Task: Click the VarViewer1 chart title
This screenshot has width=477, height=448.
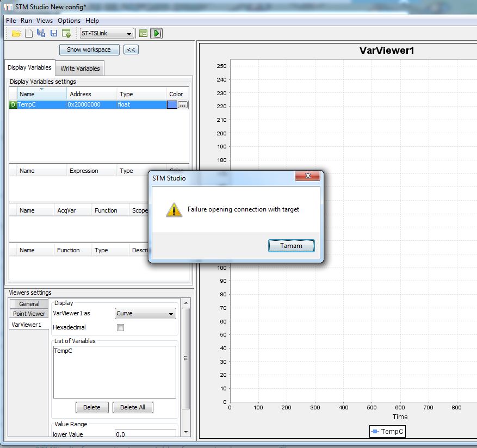Action: click(x=387, y=51)
